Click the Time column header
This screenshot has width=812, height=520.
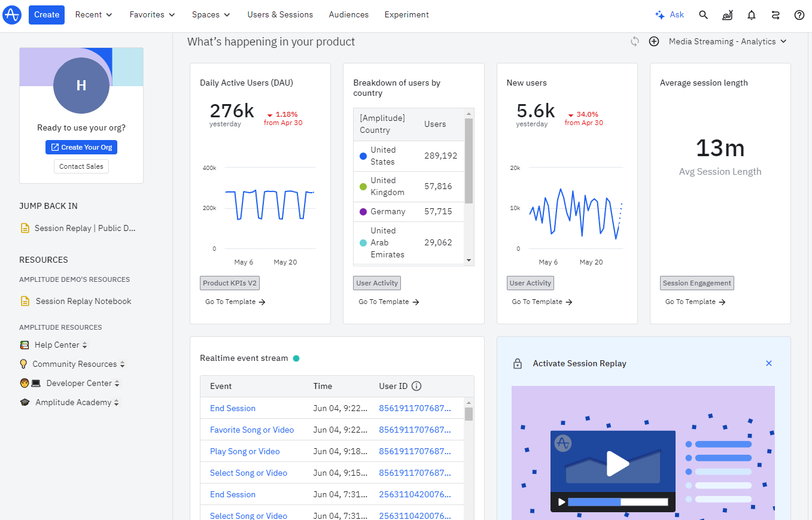[323, 386]
